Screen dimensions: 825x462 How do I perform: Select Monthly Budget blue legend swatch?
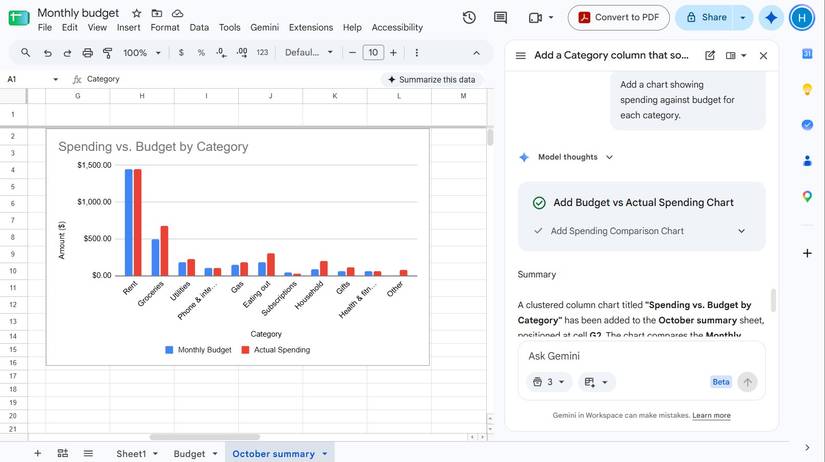(169, 350)
